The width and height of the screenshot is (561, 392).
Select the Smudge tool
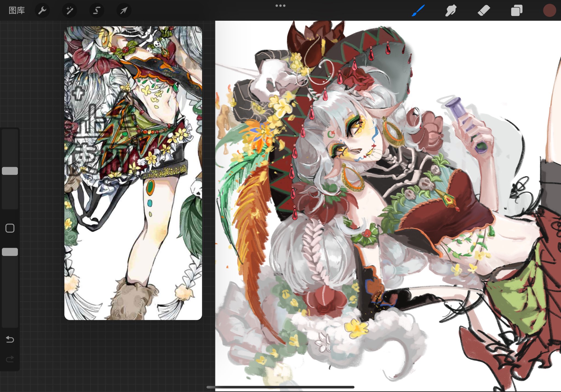(451, 10)
